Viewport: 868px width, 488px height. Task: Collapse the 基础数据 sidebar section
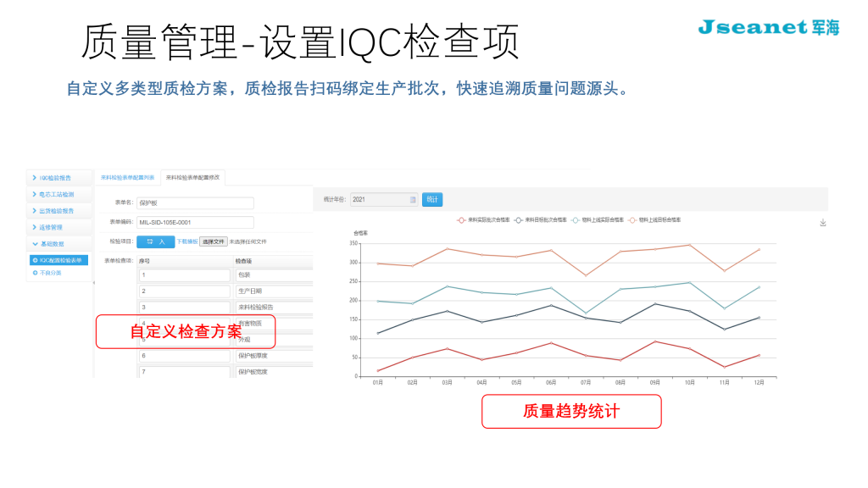click(58, 244)
